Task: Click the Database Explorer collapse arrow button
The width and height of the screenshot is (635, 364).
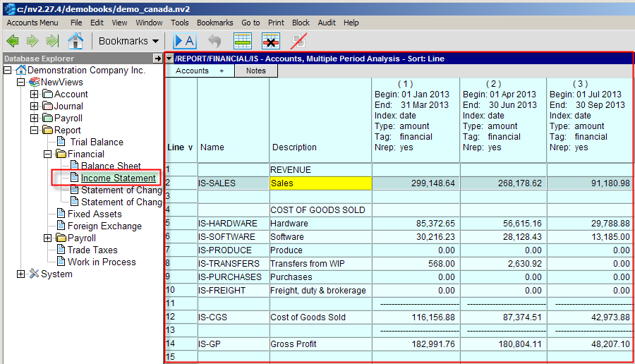Action: point(157,59)
